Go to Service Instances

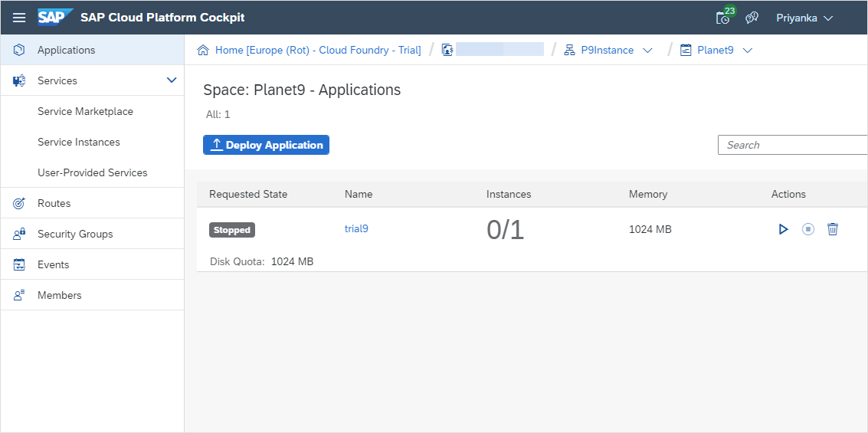(79, 142)
